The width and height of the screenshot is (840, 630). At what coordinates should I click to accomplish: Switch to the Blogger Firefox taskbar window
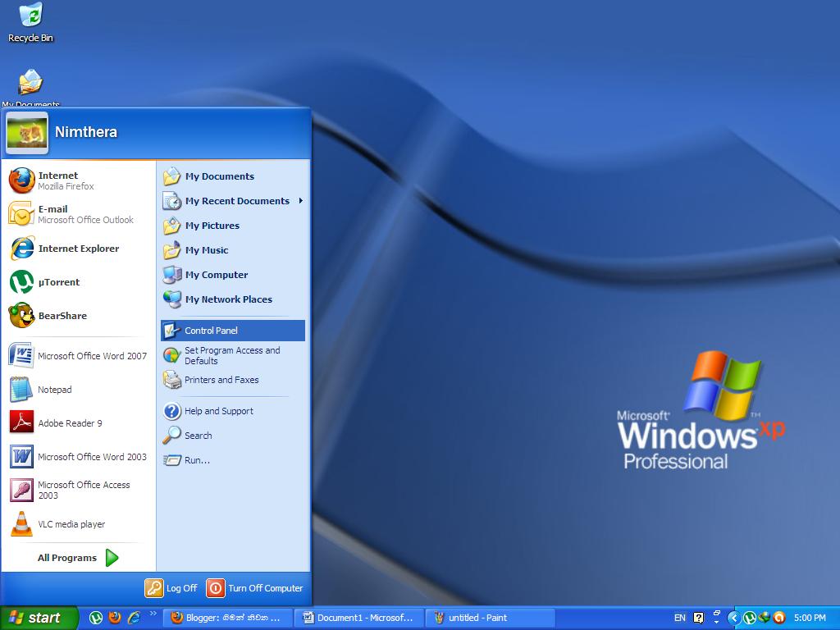pos(229,618)
